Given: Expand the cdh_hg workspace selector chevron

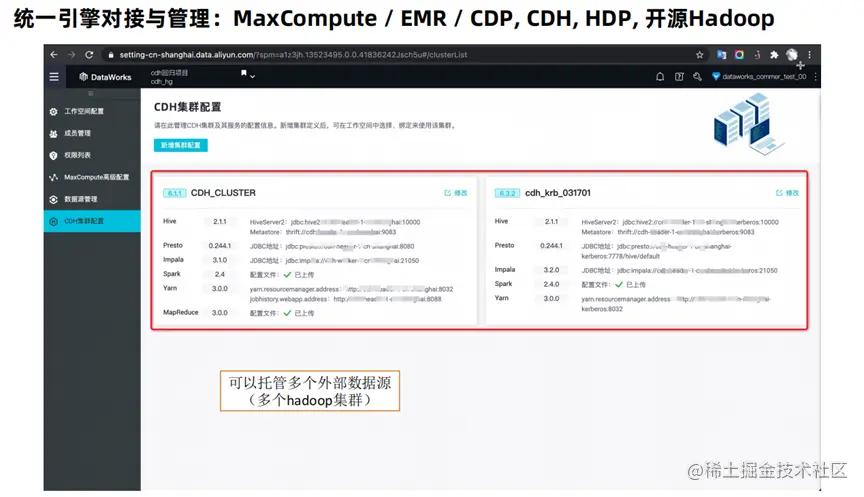Looking at the screenshot, I should [252, 77].
